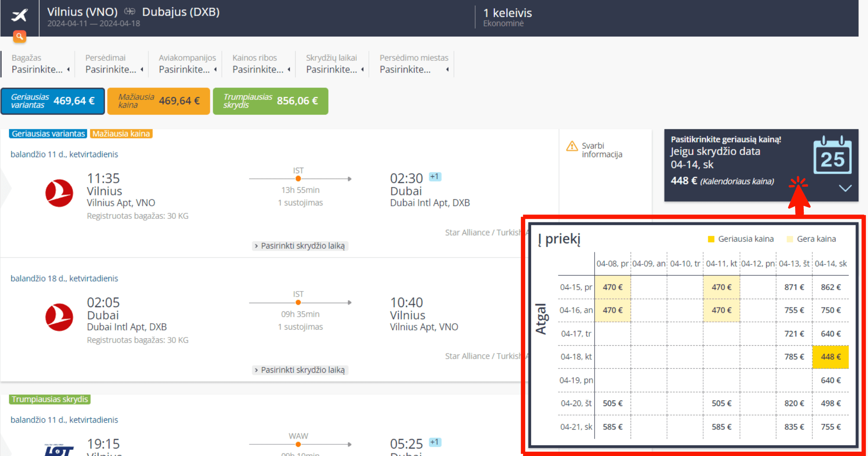Click the airplane logo icon
This screenshot has width=868, height=456.
click(x=20, y=15)
